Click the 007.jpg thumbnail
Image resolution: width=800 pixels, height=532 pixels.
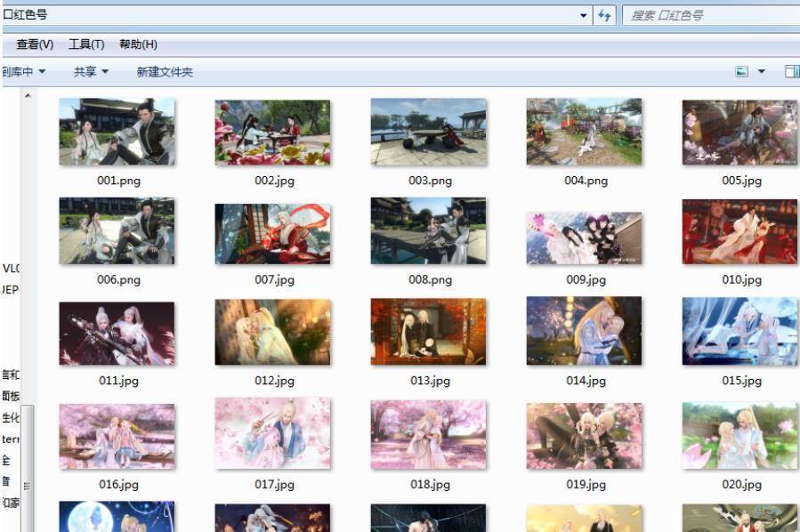point(272,234)
